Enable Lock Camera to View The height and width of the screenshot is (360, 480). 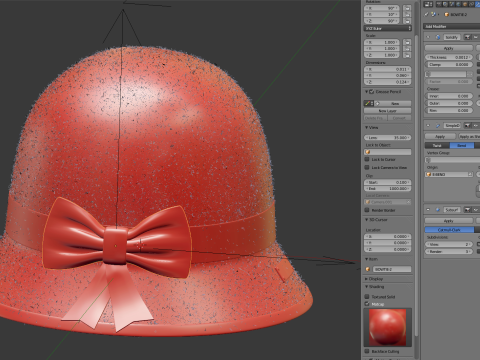[367, 168]
